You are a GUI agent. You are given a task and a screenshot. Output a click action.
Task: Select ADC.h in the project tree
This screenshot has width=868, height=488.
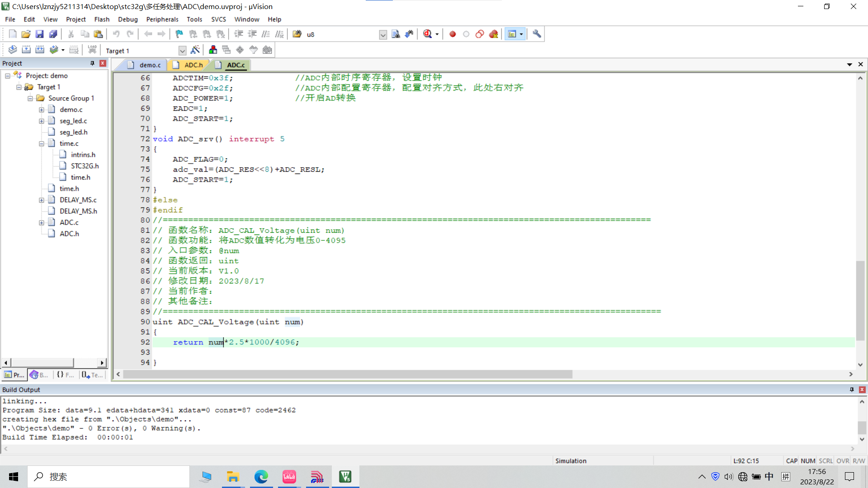pyautogui.click(x=69, y=234)
